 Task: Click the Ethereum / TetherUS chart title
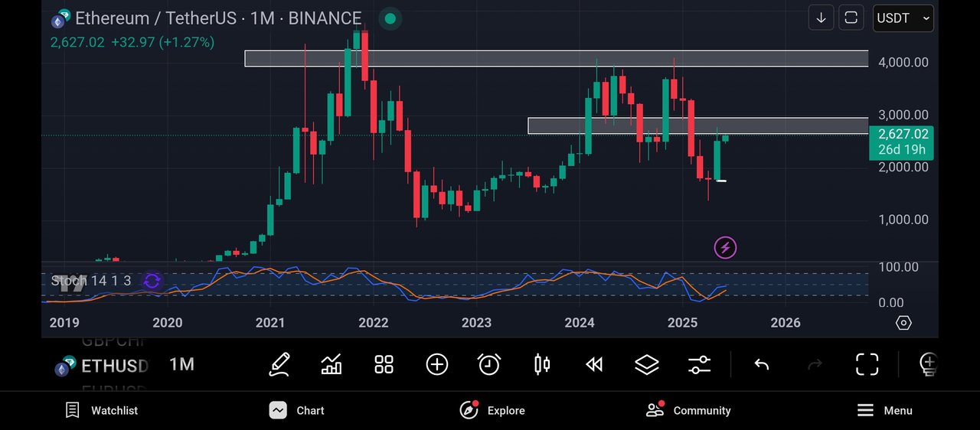[x=218, y=18]
